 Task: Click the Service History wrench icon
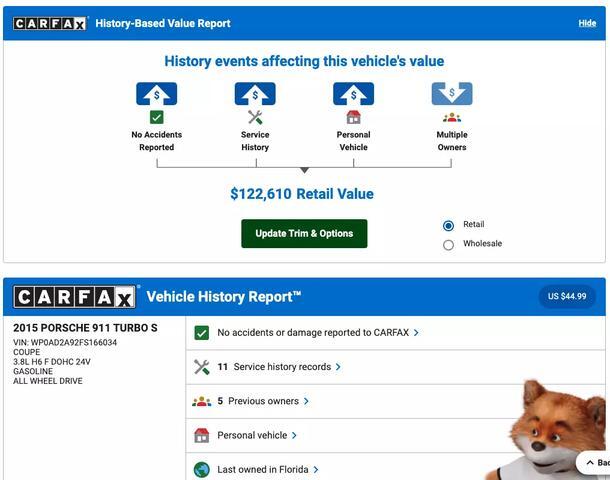pos(255,117)
